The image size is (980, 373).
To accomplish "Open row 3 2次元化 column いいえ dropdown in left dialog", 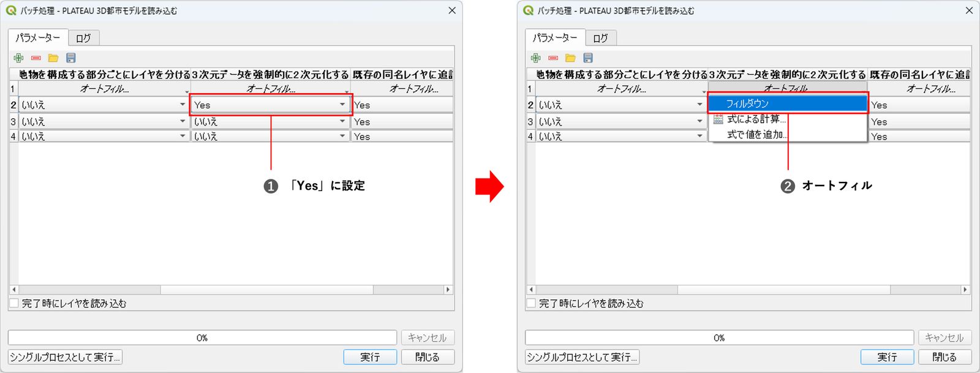I will [x=271, y=121].
